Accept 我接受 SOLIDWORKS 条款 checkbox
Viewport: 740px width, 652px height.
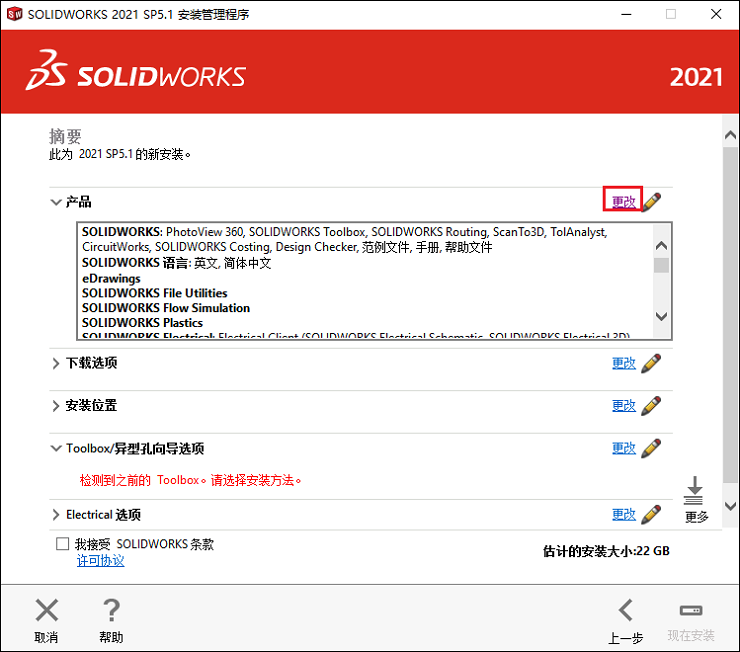pos(62,543)
